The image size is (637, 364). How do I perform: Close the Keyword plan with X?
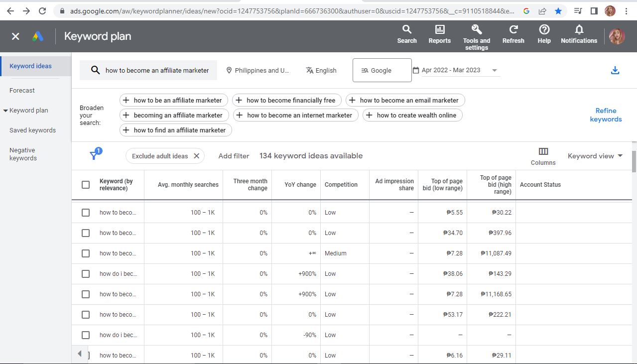point(15,36)
